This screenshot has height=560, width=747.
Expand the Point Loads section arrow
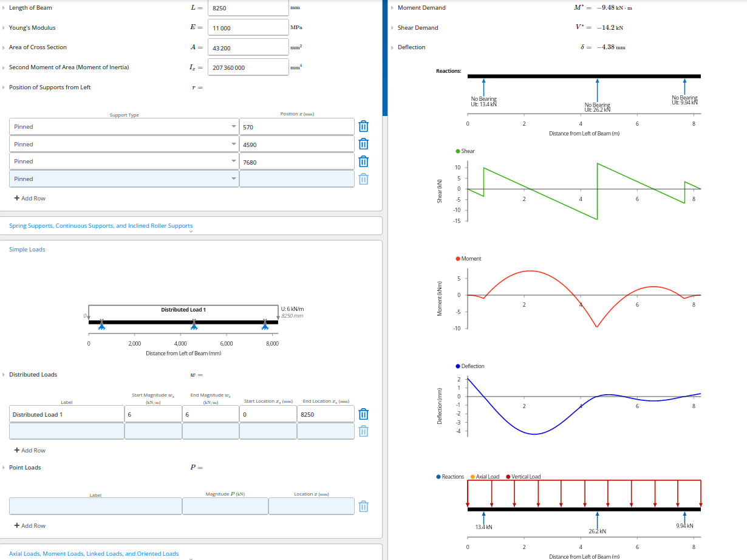pos(4,468)
